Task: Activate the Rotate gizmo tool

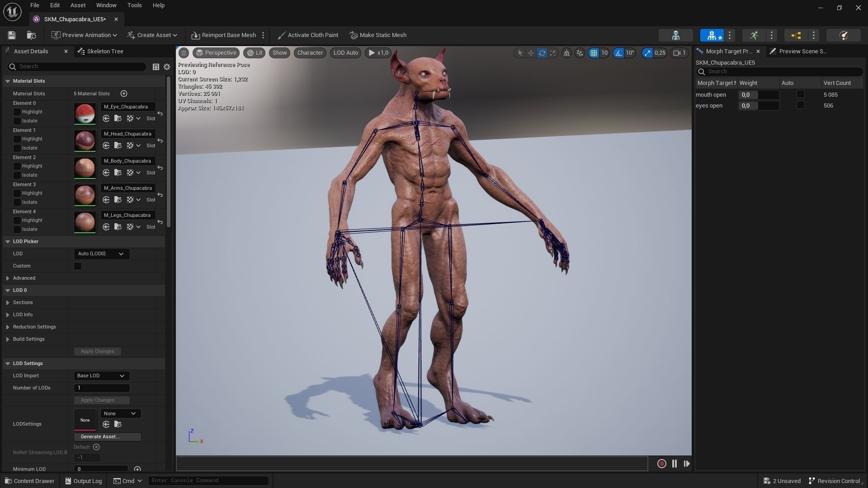Action: point(542,53)
